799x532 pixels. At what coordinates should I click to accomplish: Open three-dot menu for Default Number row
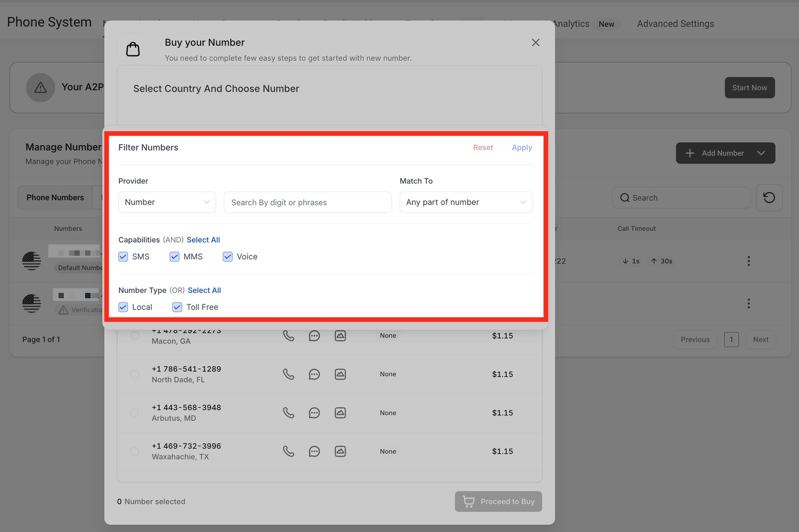click(x=748, y=261)
